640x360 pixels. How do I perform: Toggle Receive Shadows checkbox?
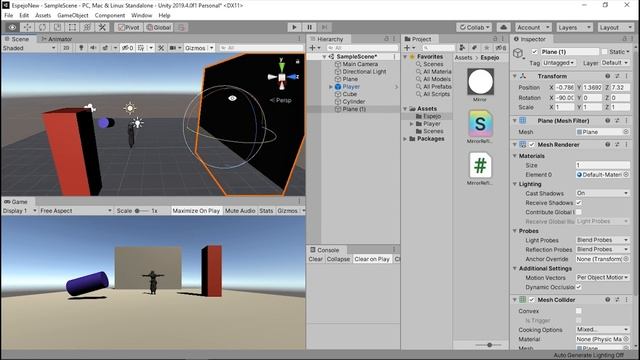(579, 202)
